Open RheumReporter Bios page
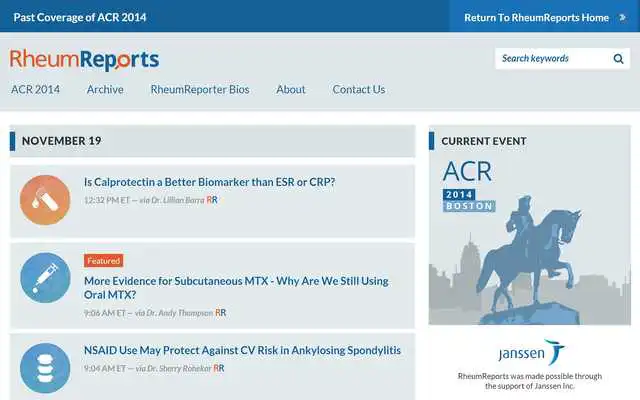The height and width of the screenshot is (400, 640). [x=200, y=89]
